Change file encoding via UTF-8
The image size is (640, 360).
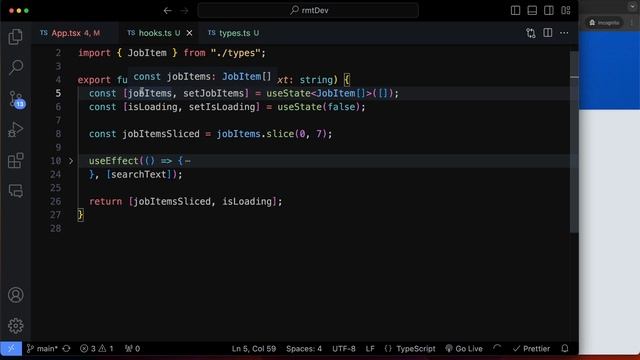coord(344,349)
